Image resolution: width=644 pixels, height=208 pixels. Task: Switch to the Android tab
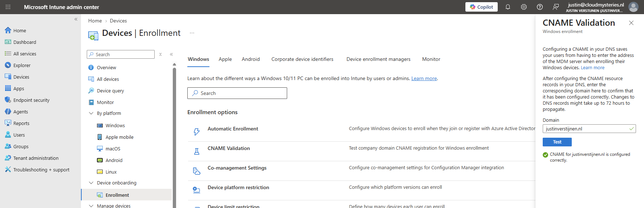pyautogui.click(x=251, y=59)
